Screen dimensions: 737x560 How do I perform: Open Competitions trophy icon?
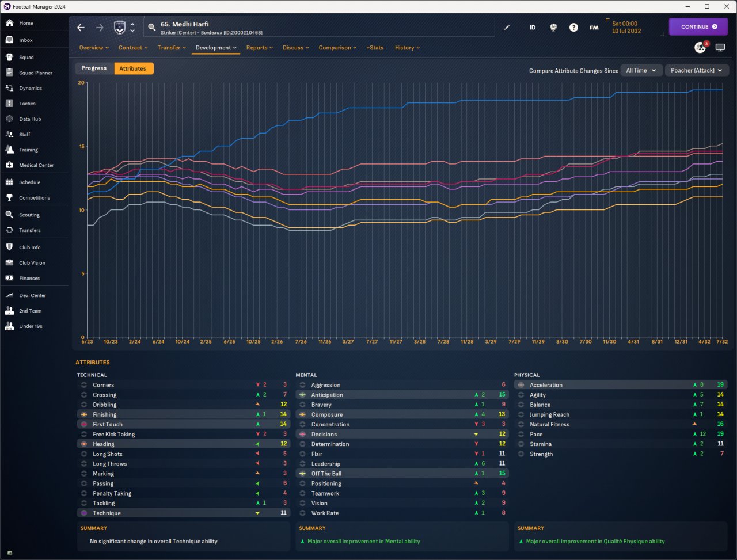[x=9, y=197]
